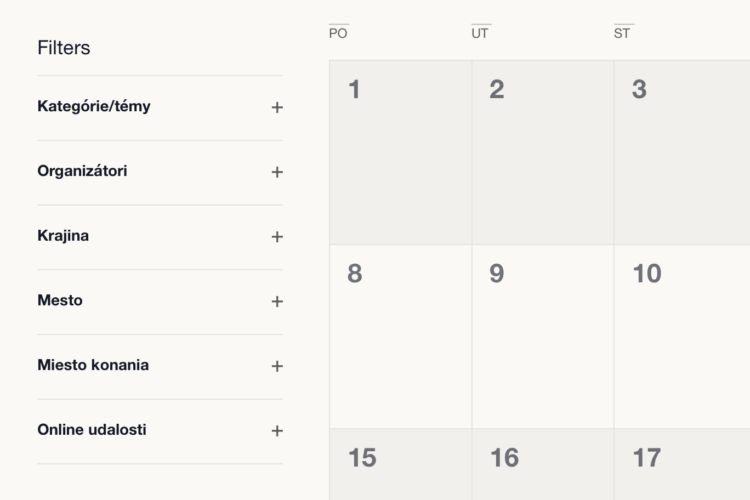Viewport: 750px width, 500px height.
Task: Select calendar day 2 cell
Action: [x=543, y=152]
